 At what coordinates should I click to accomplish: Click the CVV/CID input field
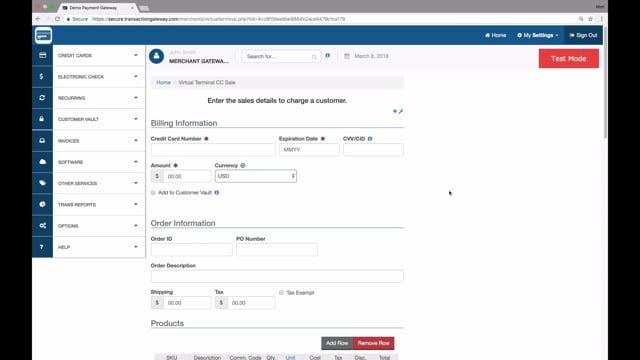(x=373, y=149)
